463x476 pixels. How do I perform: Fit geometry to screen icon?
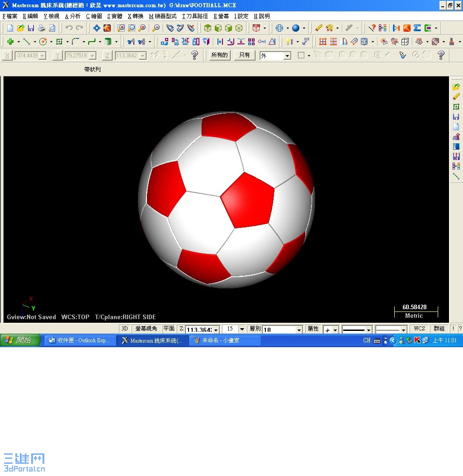pos(97,28)
